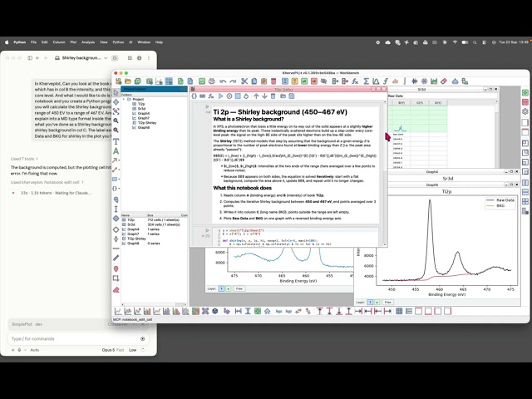Open the Window menu
The image size is (532, 399).
144,42
